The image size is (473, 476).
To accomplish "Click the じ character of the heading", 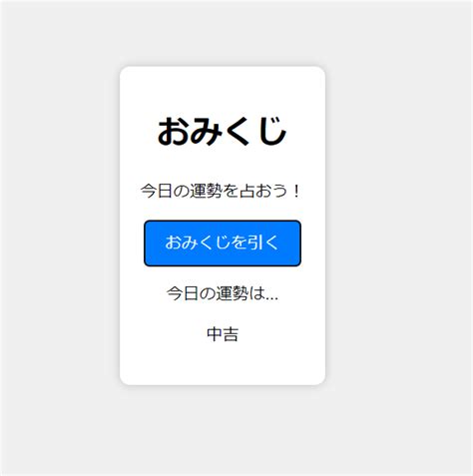I will click(x=272, y=131).
